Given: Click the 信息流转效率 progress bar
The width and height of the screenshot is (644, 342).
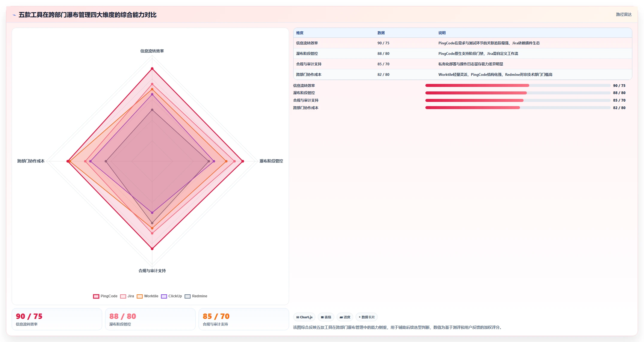Looking at the screenshot, I should click(x=518, y=85).
